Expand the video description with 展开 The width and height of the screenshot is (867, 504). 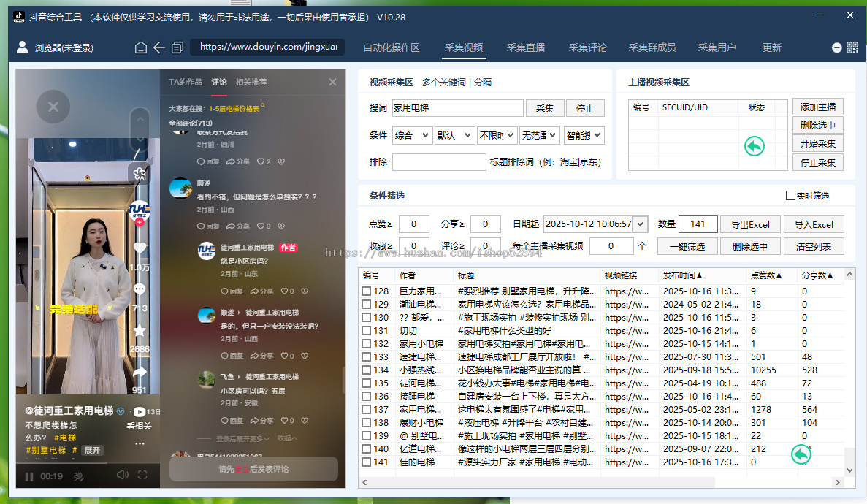[92, 451]
